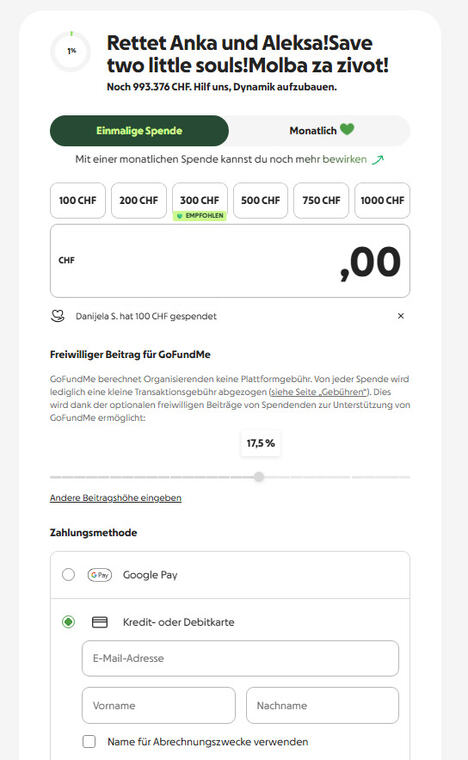Switch to the Monatlich donation tab
Screen dimensions: 468x760
(320, 131)
